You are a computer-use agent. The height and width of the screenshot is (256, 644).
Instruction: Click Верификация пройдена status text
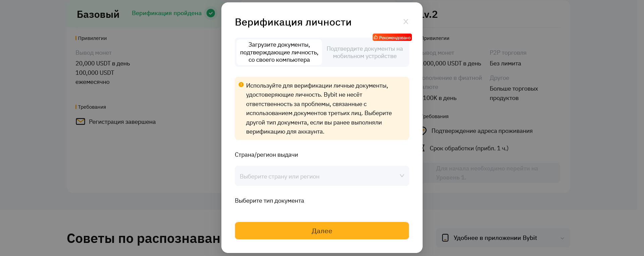[x=167, y=13]
